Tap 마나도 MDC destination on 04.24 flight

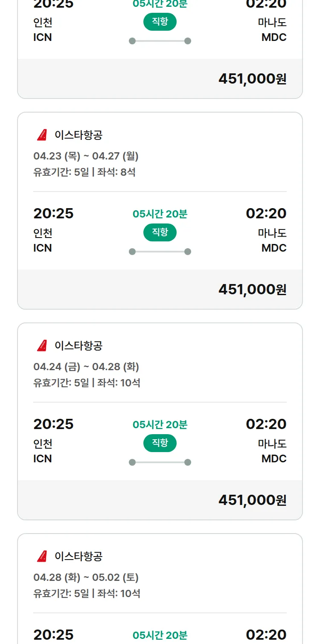pos(273,451)
